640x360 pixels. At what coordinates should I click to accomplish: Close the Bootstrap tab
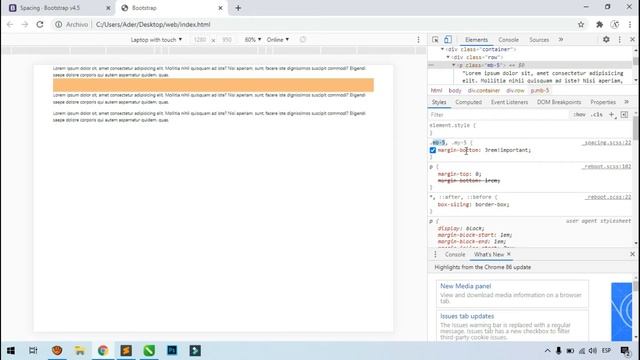[x=220, y=8]
